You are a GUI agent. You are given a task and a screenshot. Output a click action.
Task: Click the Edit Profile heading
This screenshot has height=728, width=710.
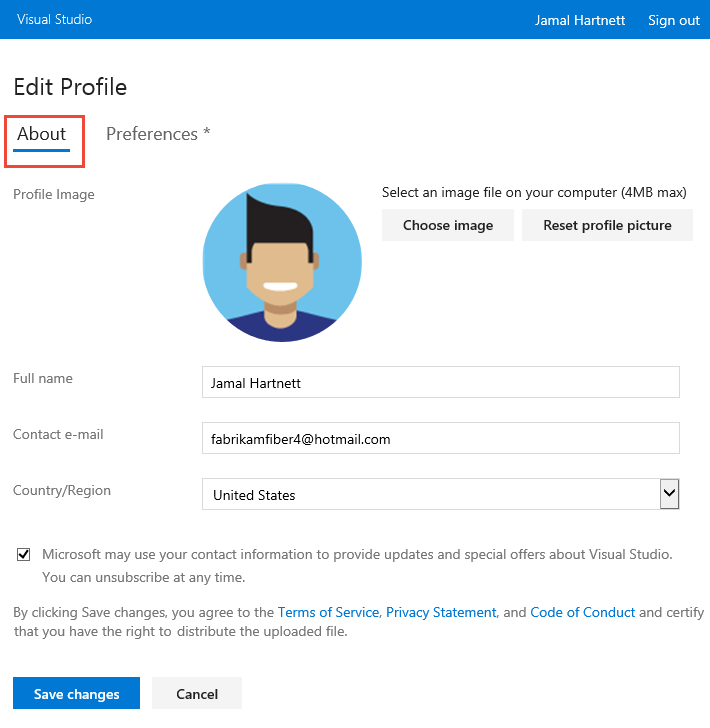pyautogui.click(x=70, y=87)
